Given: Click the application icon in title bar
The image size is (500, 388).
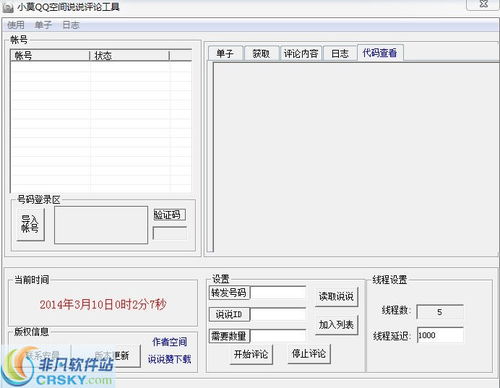Looking at the screenshot, I should tap(8, 7).
